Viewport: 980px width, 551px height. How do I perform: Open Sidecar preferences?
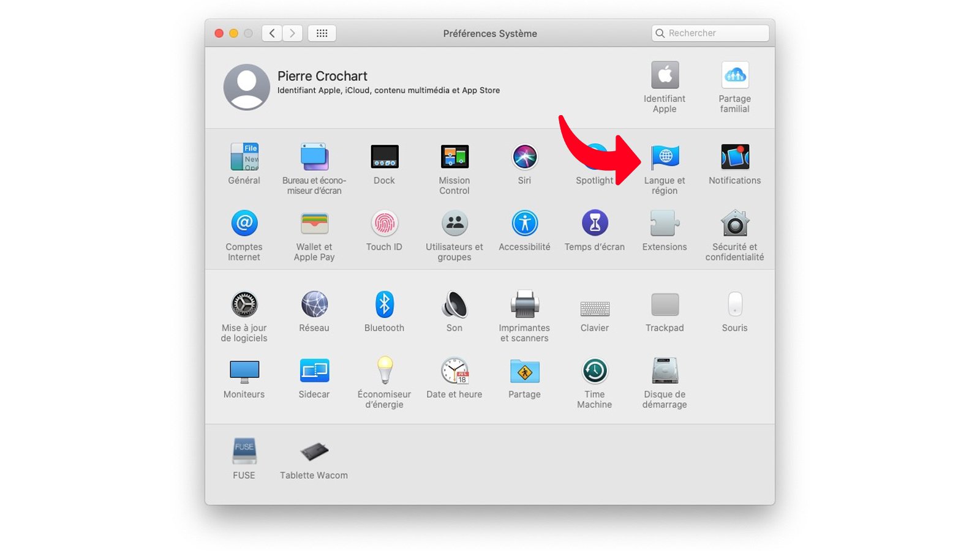pyautogui.click(x=314, y=371)
